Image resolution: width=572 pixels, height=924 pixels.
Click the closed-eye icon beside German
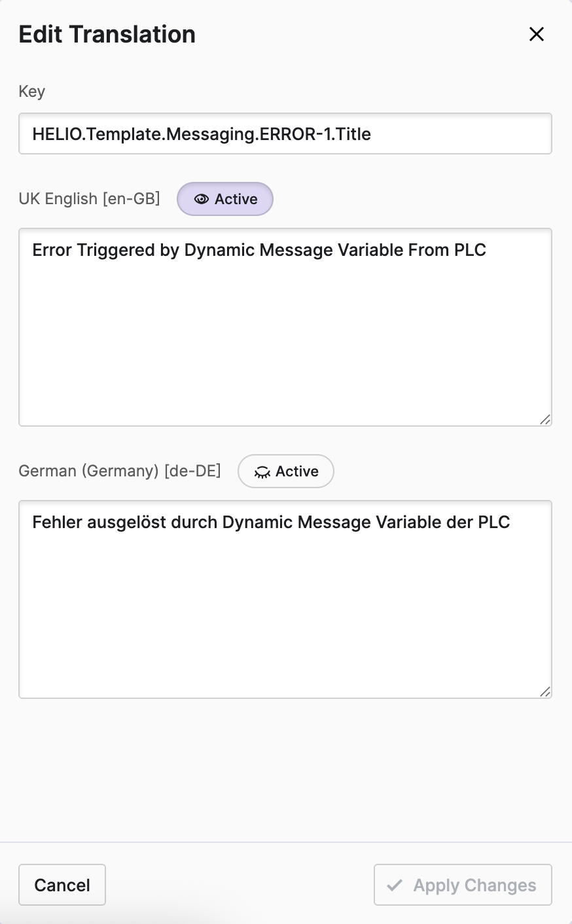point(262,472)
